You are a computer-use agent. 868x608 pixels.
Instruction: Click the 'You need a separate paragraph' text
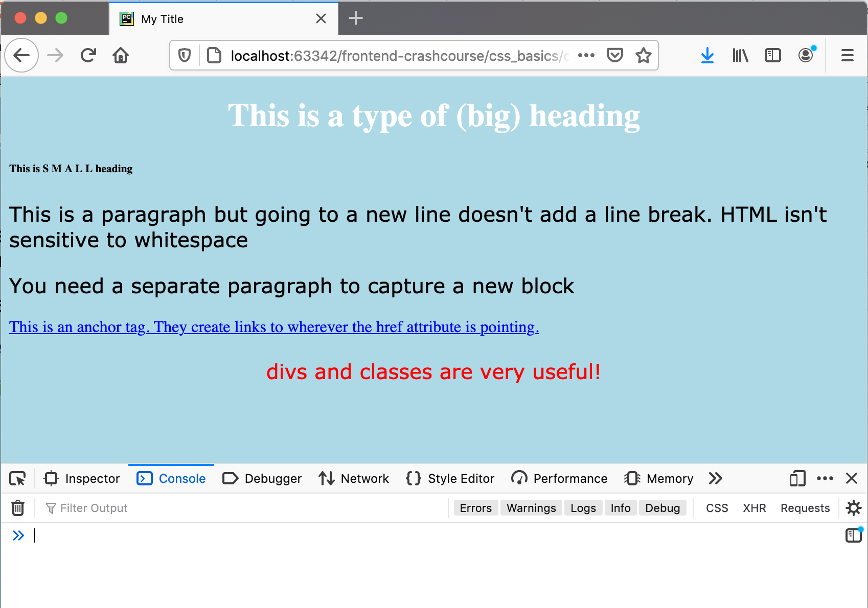292,286
